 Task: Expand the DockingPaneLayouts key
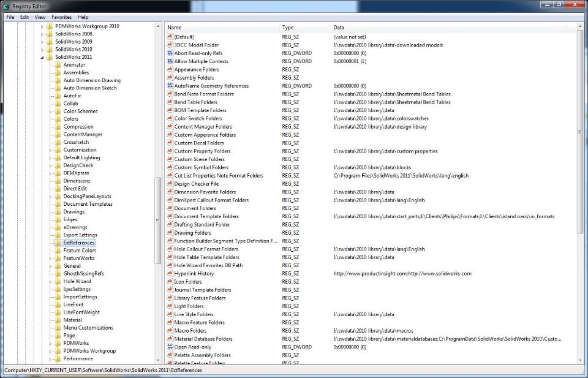coord(50,197)
